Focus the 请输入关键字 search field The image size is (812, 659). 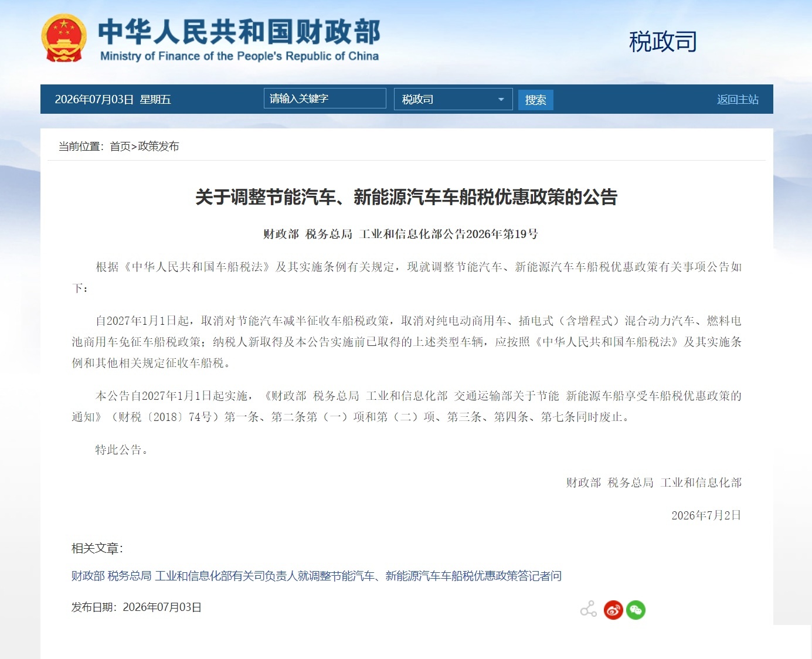click(x=325, y=98)
